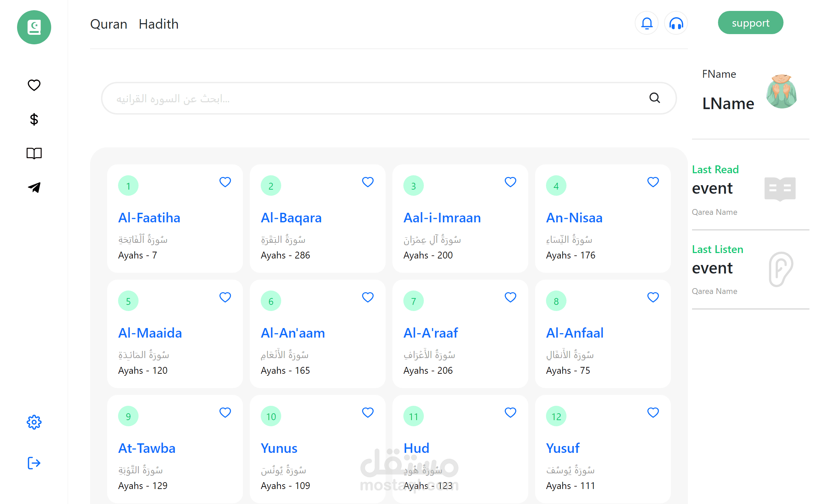Click the green Quran book logo

34,27
